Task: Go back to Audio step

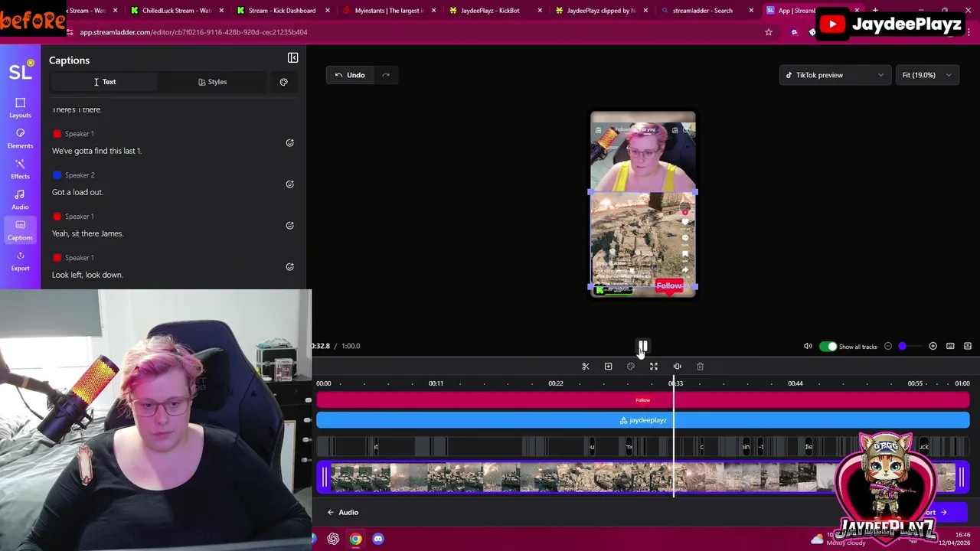Action: (342, 513)
